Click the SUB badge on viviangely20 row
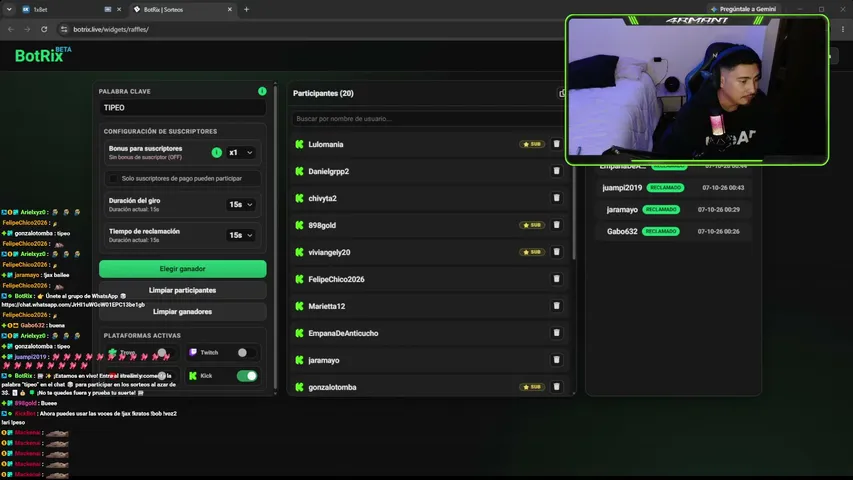This screenshot has height=480, width=853. [x=532, y=252]
